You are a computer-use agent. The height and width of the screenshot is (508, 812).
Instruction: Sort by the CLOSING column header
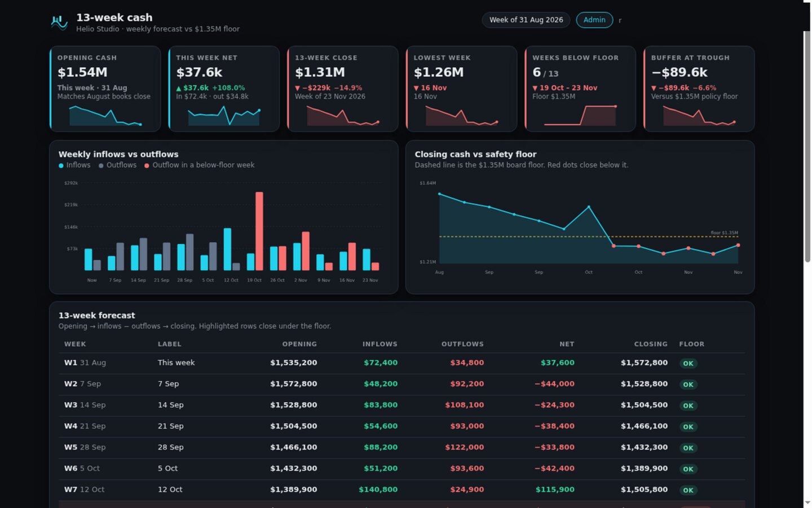(x=651, y=344)
